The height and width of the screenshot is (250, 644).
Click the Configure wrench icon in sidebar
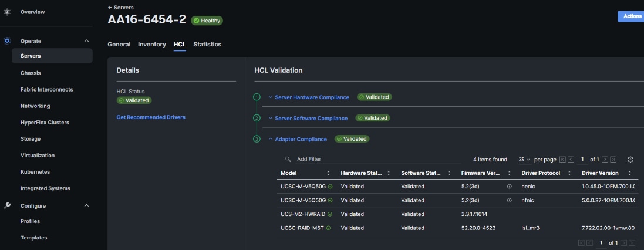tap(7, 205)
